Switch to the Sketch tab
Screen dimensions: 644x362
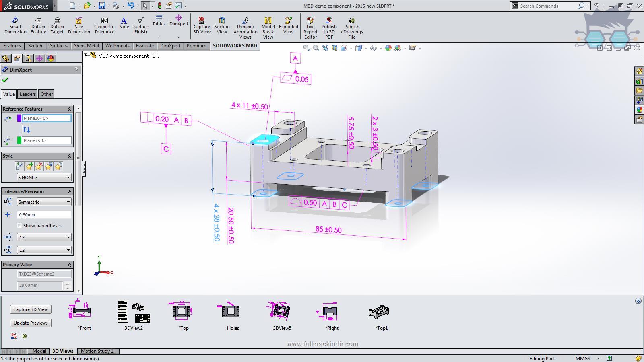[35, 46]
